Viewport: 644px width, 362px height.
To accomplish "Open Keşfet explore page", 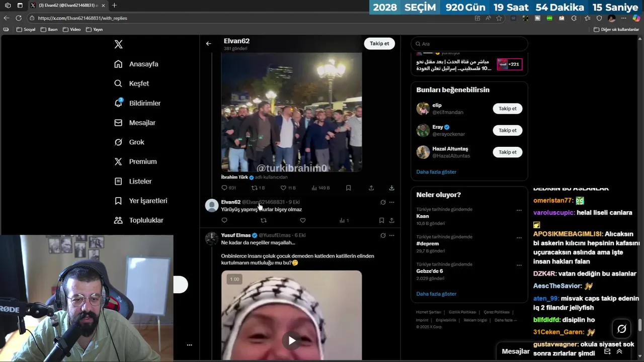I will pos(131,83).
